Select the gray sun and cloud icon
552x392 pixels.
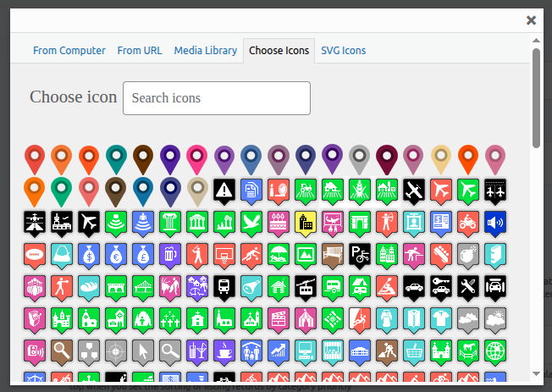tap(495, 321)
